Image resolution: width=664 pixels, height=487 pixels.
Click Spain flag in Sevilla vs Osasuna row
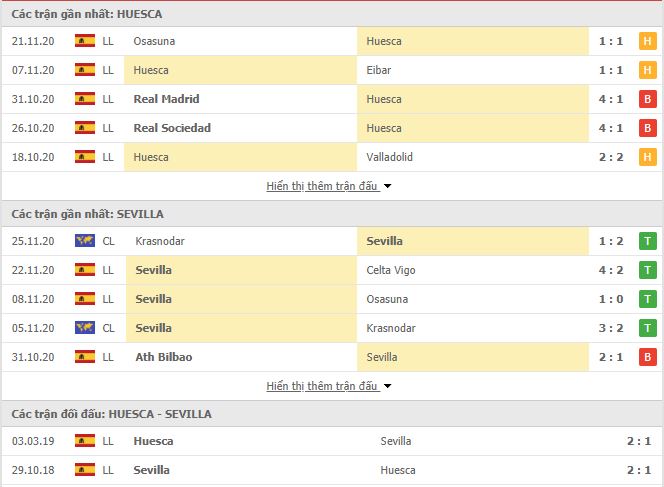(85, 299)
